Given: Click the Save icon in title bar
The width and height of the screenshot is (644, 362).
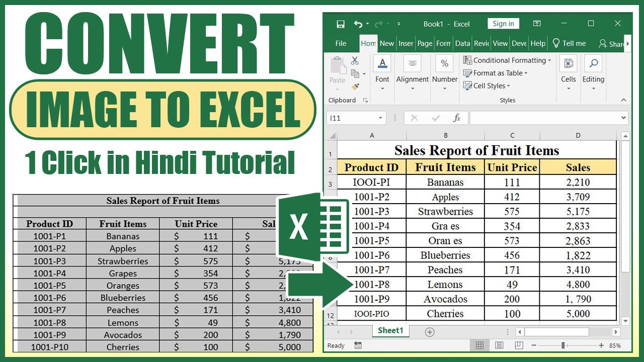Looking at the screenshot, I should coord(341,24).
